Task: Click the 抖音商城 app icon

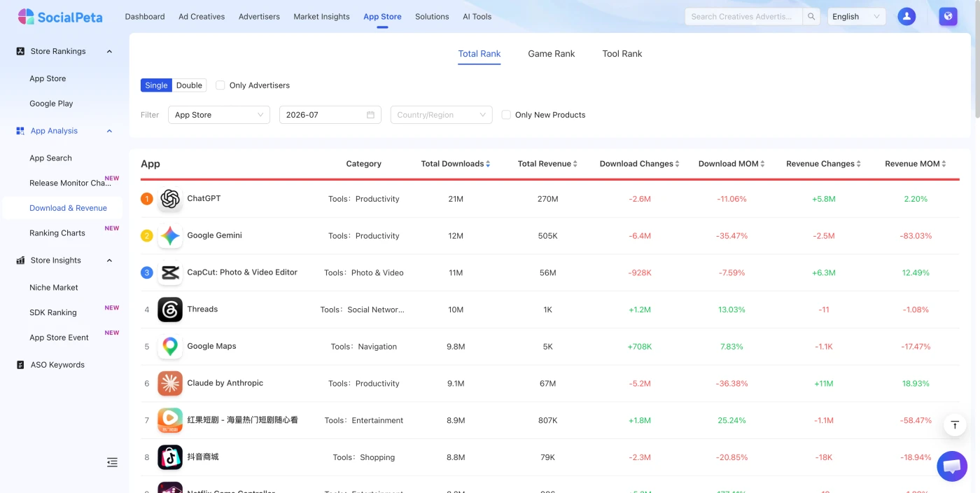Action: click(170, 457)
